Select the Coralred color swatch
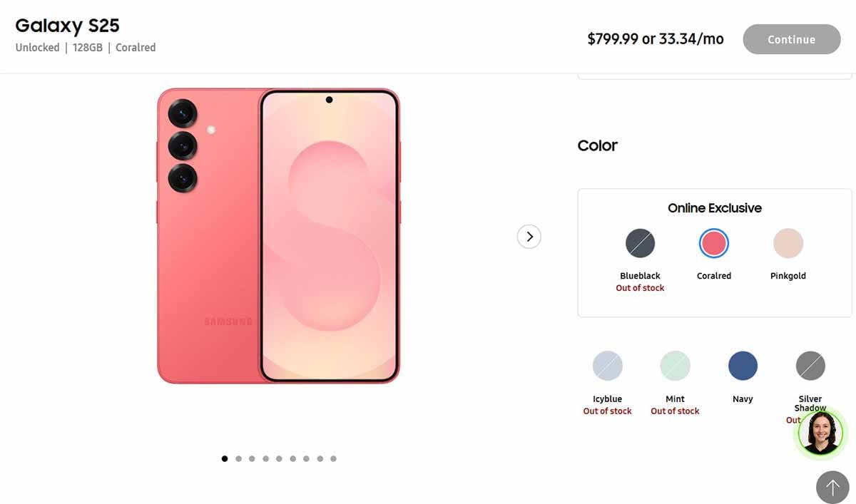 (713, 244)
